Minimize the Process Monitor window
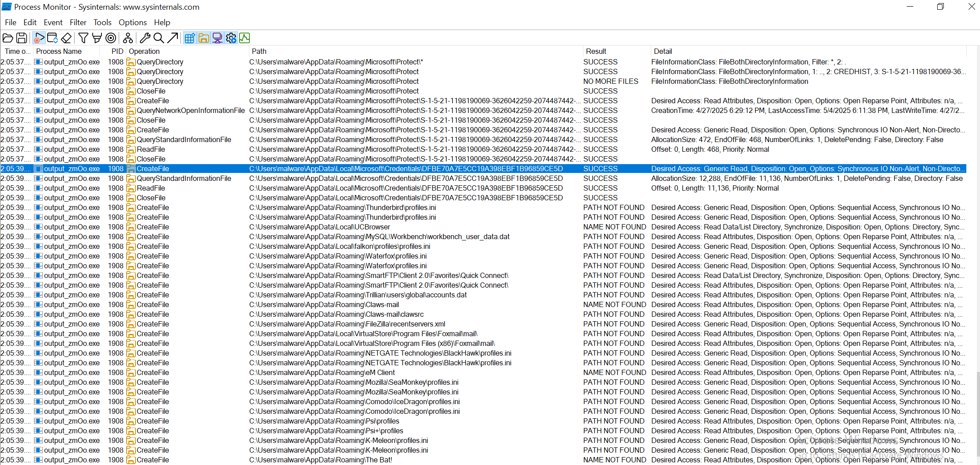The width and height of the screenshot is (980, 465). (910, 7)
